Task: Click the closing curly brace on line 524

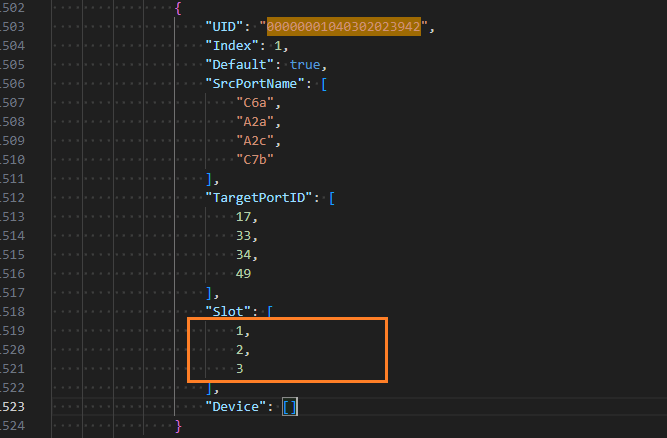Action: 178,426
